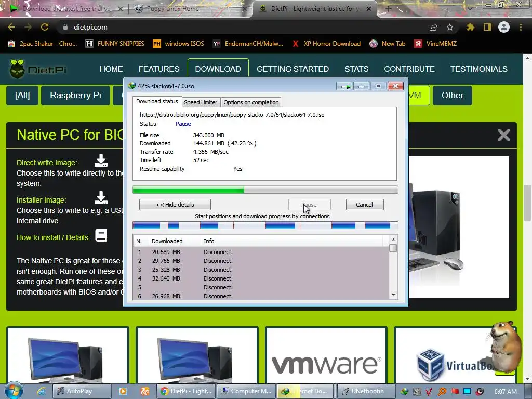Go back with the browser back arrow
Screen dimensions: 532x399
pos(11,27)
